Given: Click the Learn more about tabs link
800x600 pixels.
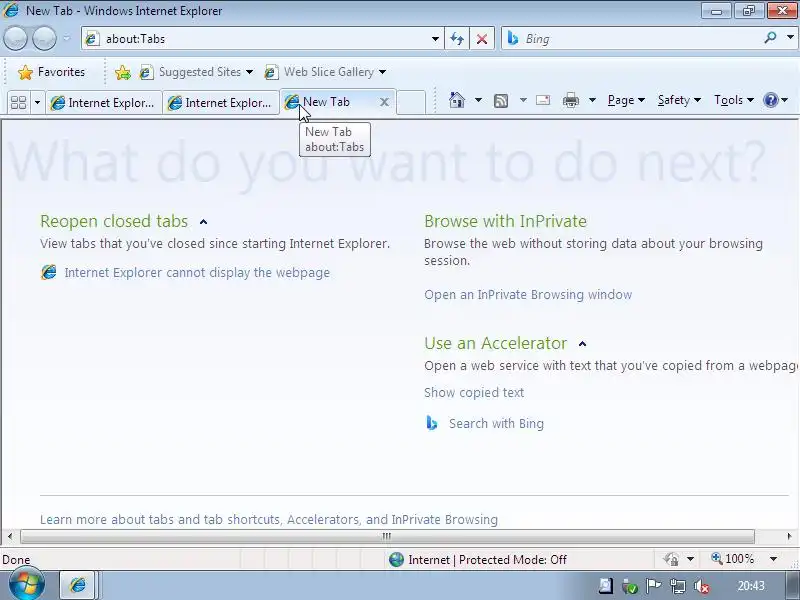Looking at the screenshot, I should (x=269, y=519).
